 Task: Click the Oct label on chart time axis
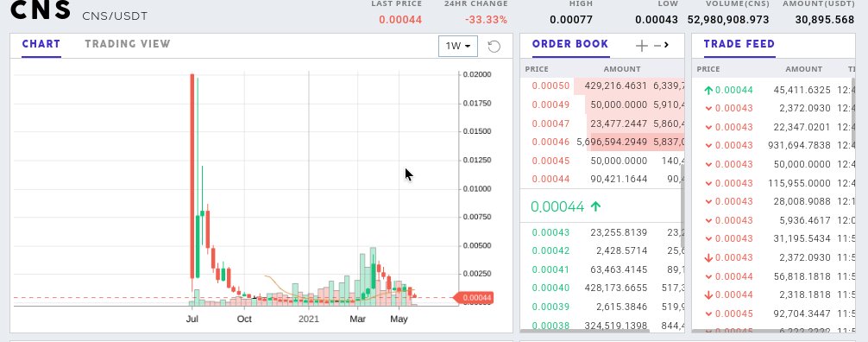point(244,320)
